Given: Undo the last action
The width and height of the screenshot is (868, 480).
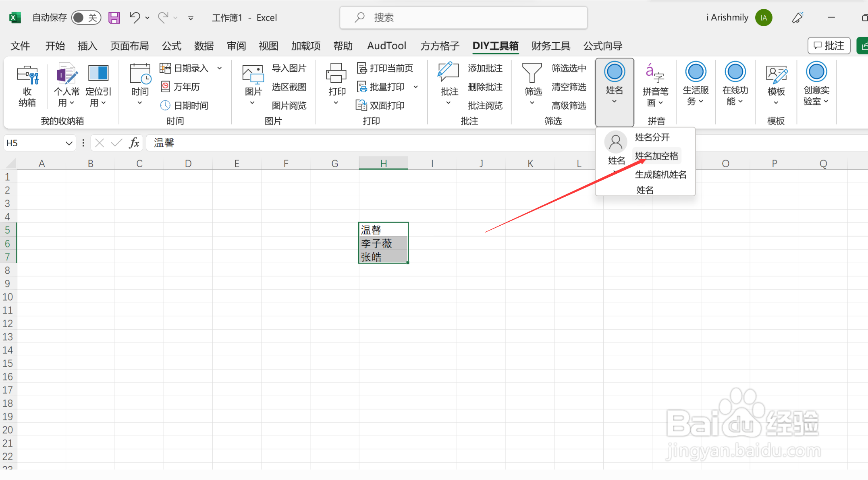Looking at the screenshot, I should pyautogui.click(x=135, y=17).
